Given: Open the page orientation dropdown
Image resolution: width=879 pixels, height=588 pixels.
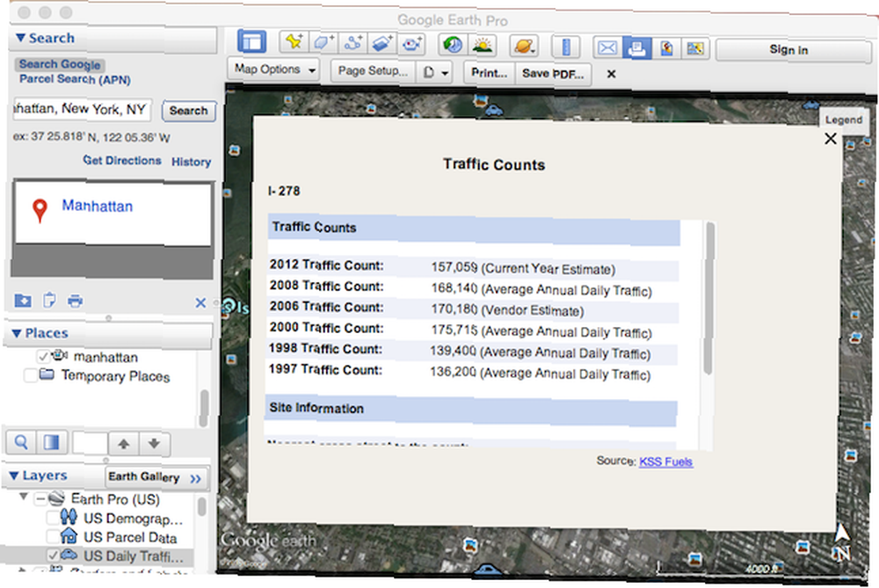Looking at the screenshot, I should pyautogui.click(x=436, y=72).
